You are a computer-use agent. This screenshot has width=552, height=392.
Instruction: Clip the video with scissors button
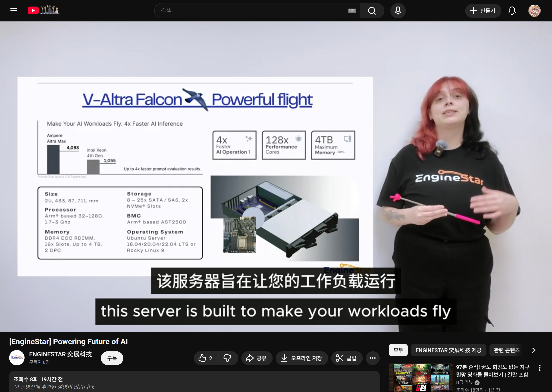point(347,358)
